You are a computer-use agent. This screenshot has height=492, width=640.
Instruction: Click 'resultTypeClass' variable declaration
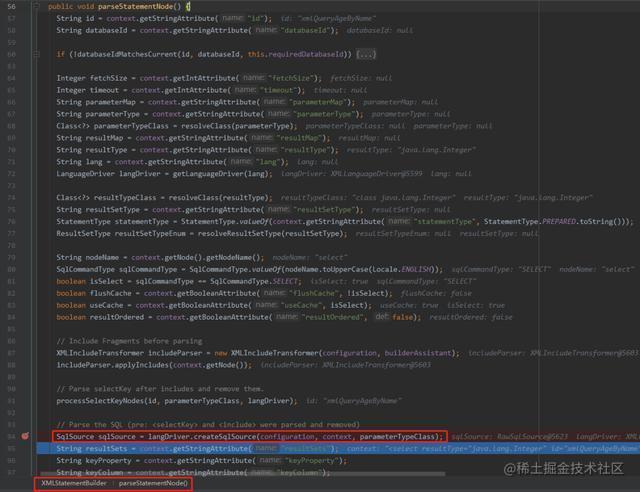pos(125,198)
